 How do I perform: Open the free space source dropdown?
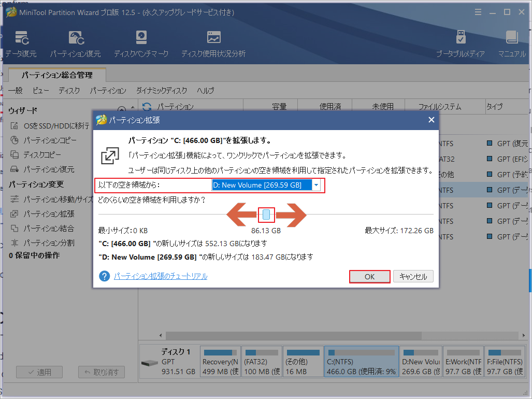(316, 185)
